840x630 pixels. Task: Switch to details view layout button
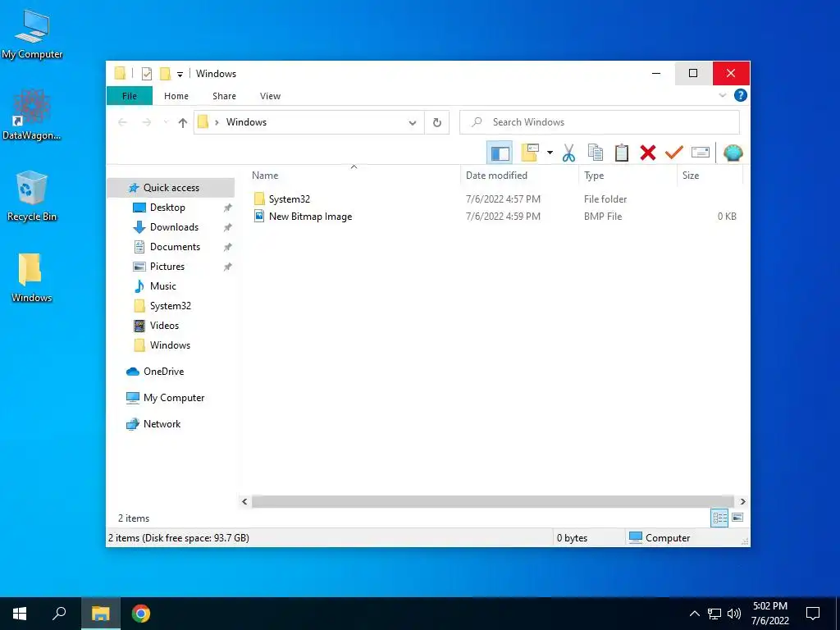(x=719, y=518)
